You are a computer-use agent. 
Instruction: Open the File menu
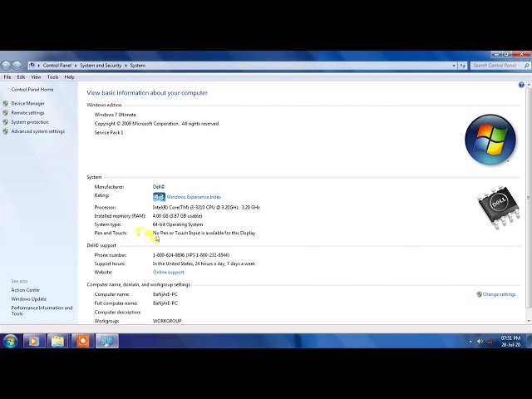pyautogui.click(x=7, y=77)
